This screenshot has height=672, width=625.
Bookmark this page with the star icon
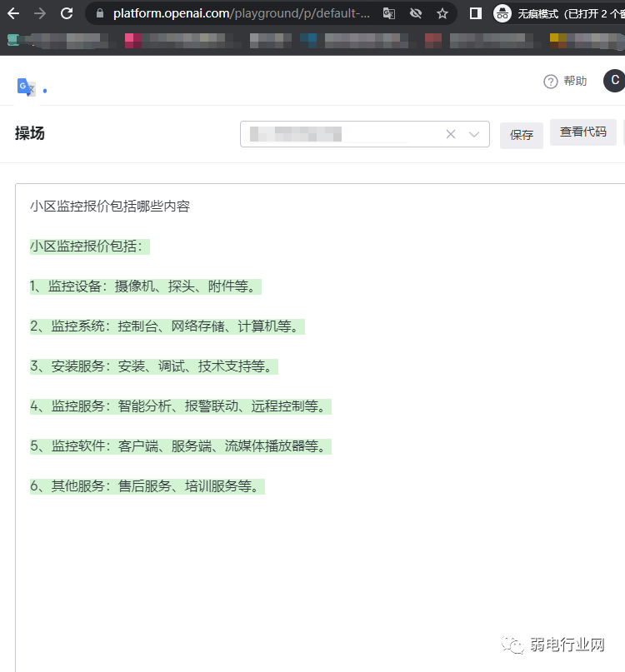[x=442, y=13]
